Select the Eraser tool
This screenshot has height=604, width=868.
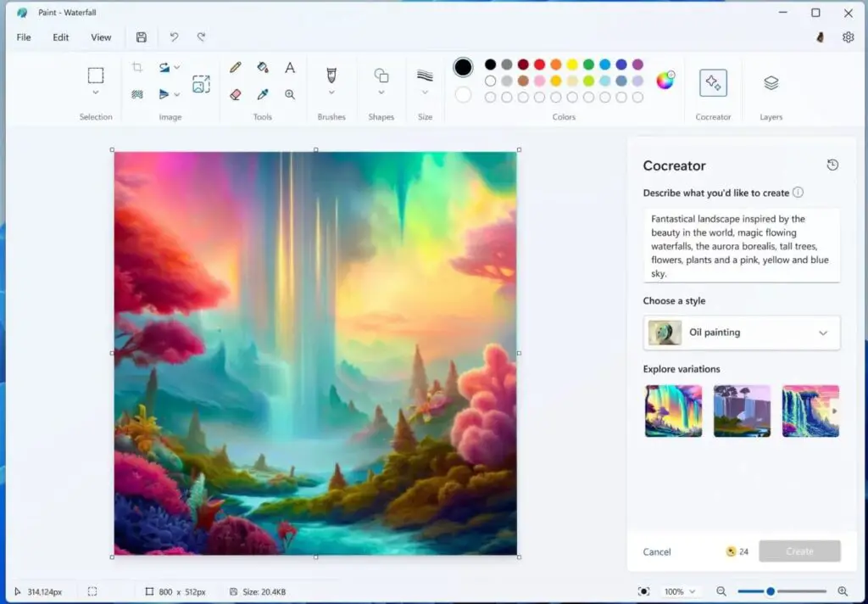[x=235, y=93]
